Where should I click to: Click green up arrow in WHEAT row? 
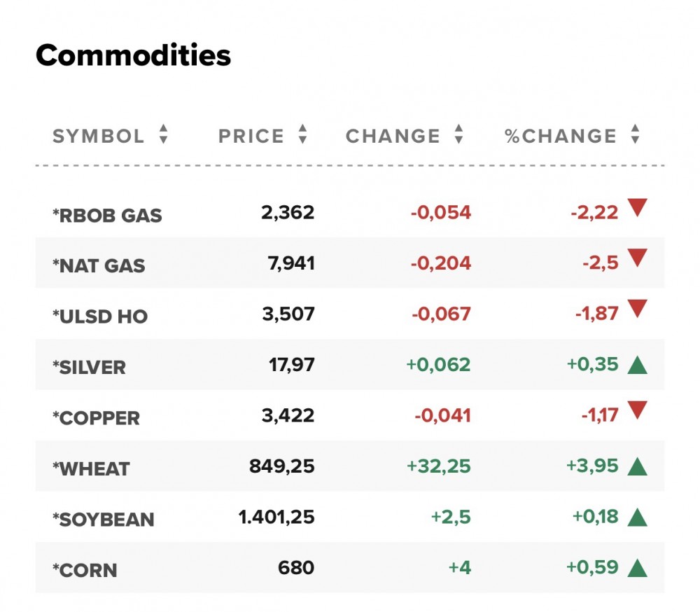tap(637, 466)
